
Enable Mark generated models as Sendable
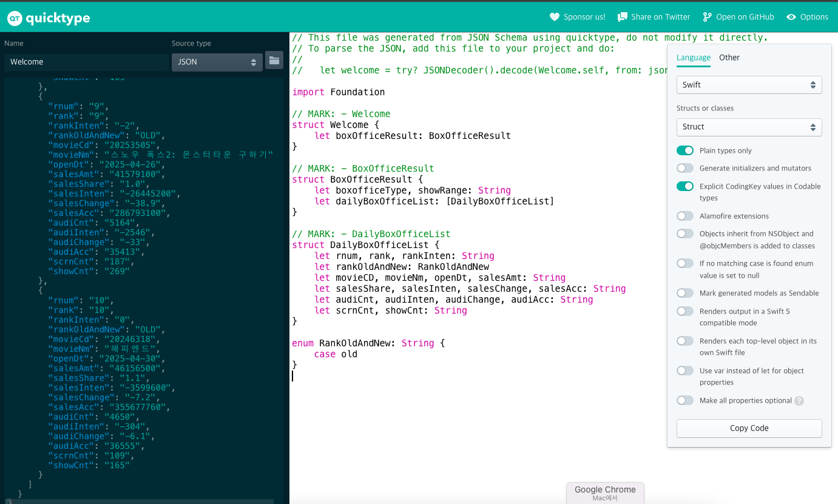pos(685,293)
